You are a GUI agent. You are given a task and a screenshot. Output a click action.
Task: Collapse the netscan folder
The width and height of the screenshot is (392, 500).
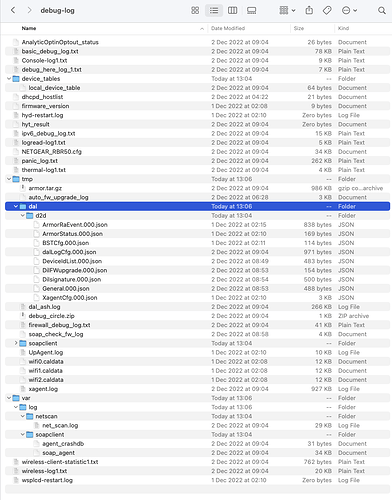(x=23, y=416)
